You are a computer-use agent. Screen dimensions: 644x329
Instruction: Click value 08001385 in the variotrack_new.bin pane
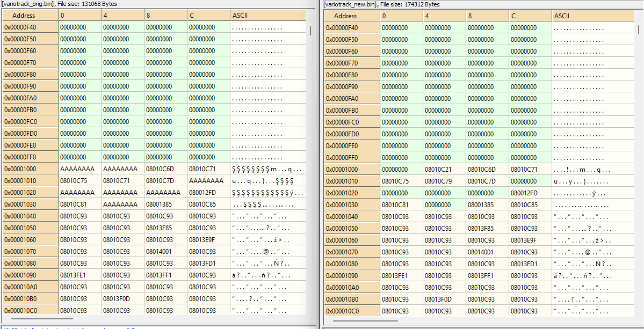click(481, 204)
